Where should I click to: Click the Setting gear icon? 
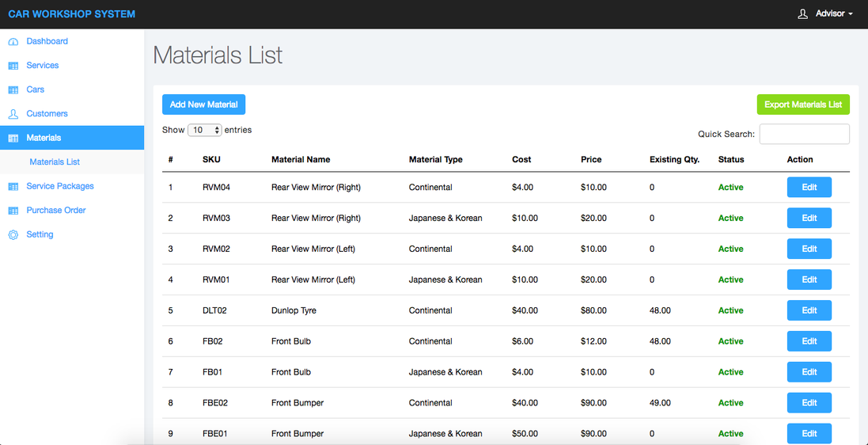point(13,235)
